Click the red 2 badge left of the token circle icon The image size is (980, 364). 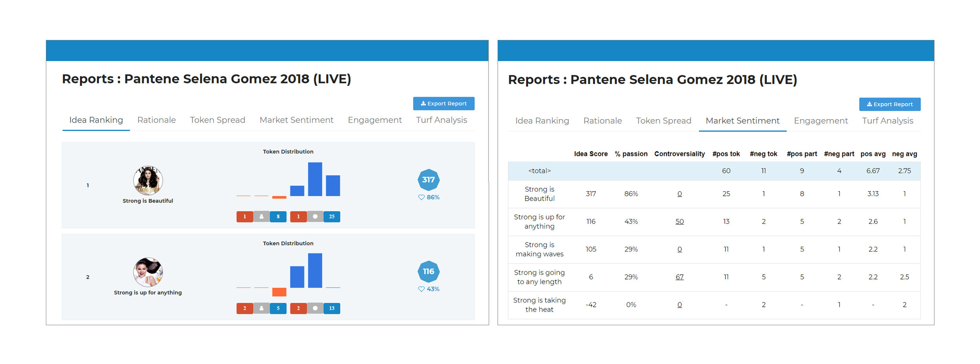click(x=298, y=308)
